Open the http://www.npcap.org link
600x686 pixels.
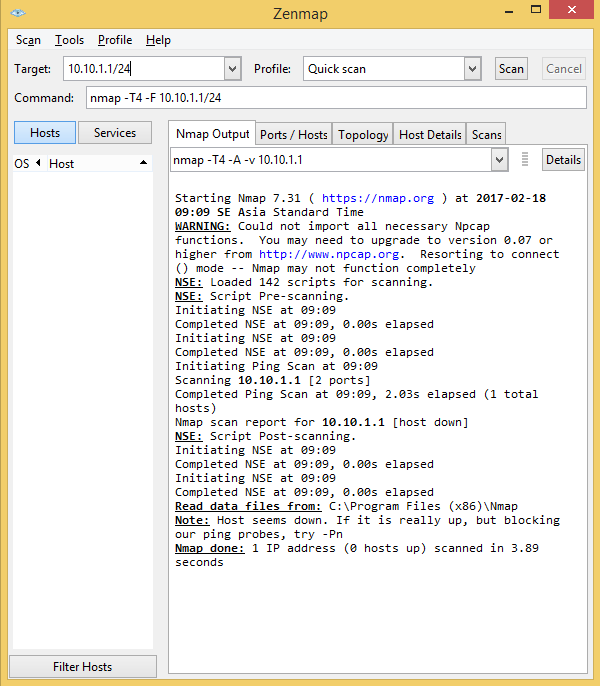329,254
